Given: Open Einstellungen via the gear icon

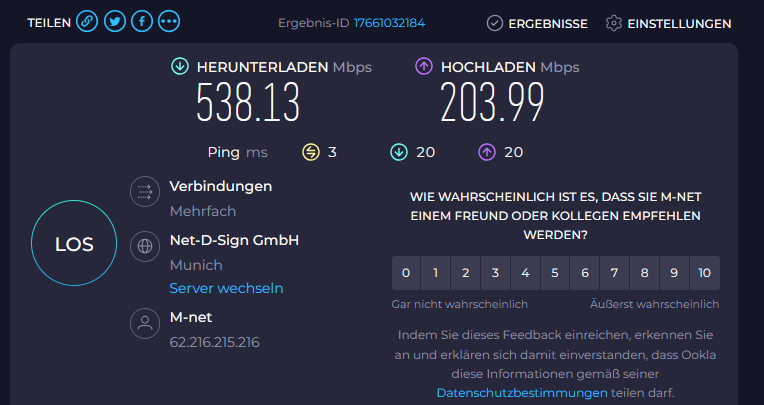Looking at the screenshot, I should point(613,23).
